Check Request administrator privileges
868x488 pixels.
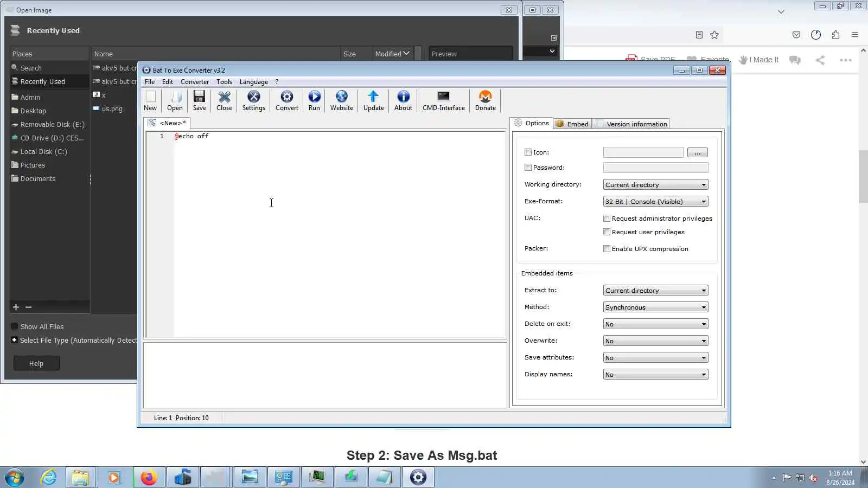(607, 219)
